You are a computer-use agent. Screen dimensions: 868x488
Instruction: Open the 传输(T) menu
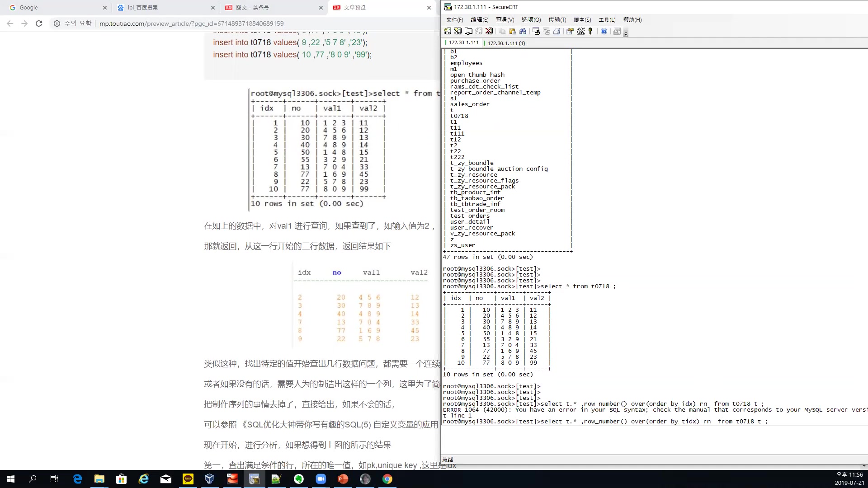[x=557, y=20]
